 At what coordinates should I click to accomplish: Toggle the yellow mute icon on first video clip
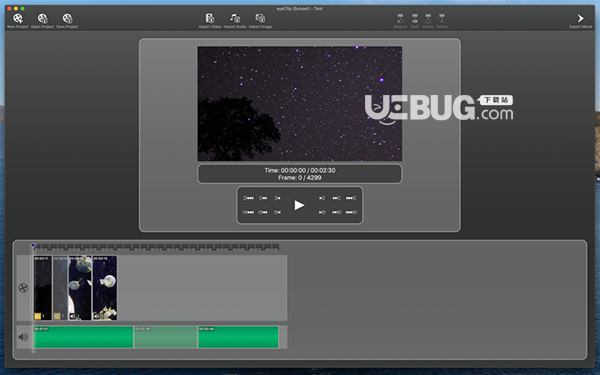[38, 316]
